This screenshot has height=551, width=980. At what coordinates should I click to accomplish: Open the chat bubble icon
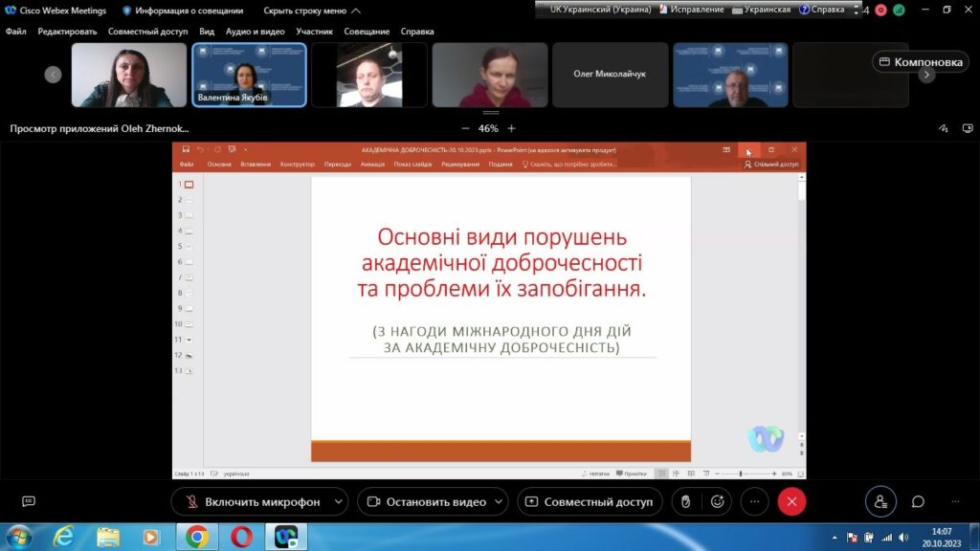(x=918, y=502)
